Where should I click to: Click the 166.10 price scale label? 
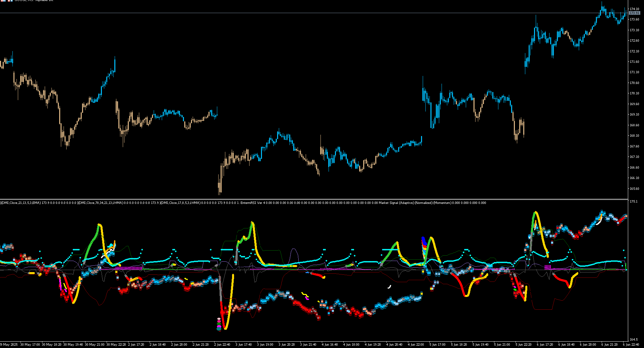tap(634, 178)
